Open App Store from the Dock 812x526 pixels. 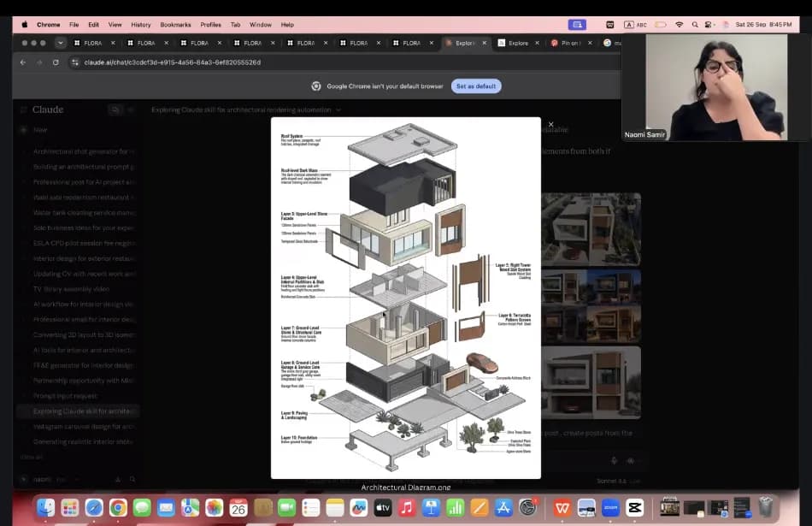[503, 508]
